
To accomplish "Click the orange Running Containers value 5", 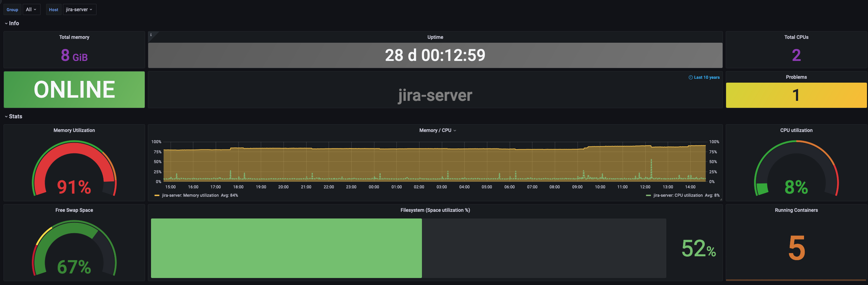I will pyautogui.click(x=797, y=248).
